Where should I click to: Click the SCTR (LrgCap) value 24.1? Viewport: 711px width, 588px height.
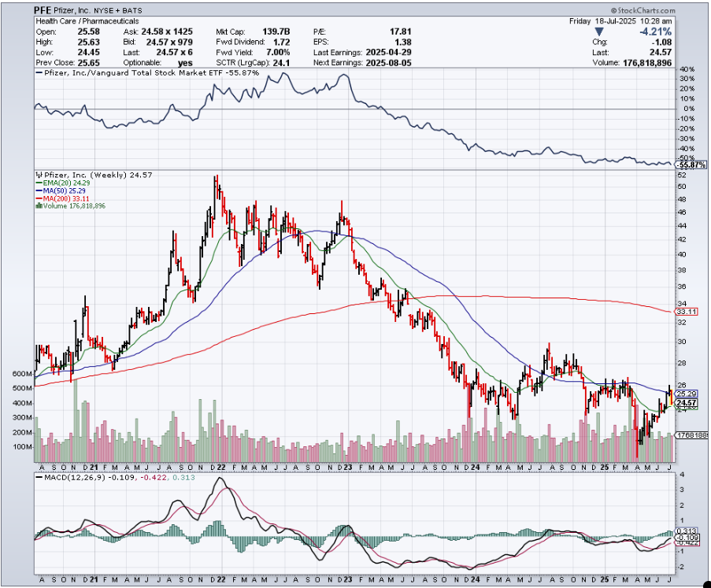[x=281, y=62]
